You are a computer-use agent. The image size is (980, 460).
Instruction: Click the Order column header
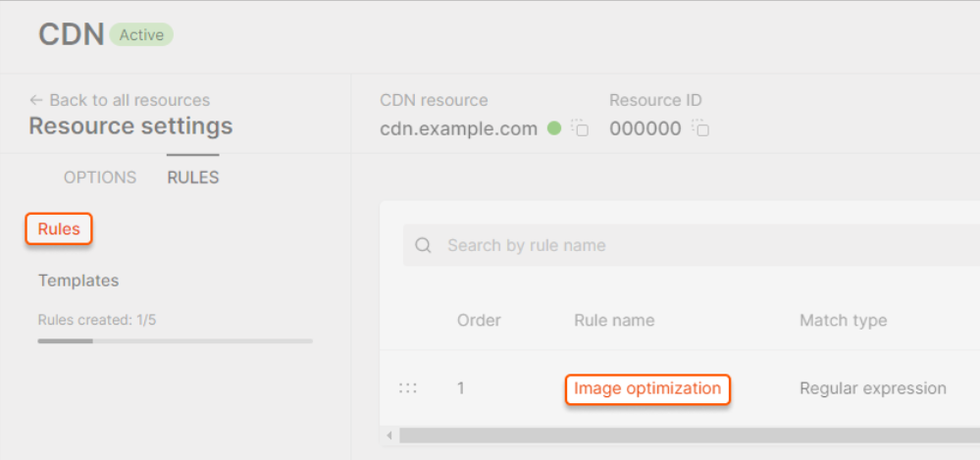tap(479, 321)
